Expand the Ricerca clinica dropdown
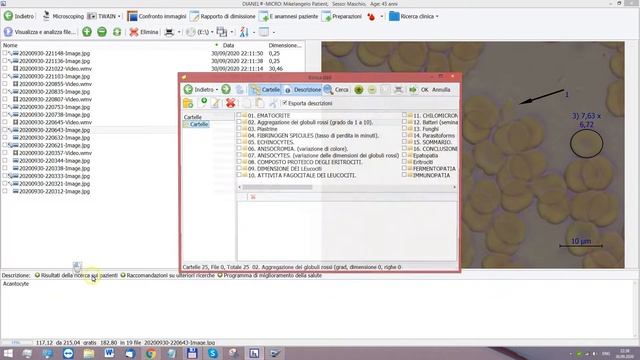 [437, 17]
